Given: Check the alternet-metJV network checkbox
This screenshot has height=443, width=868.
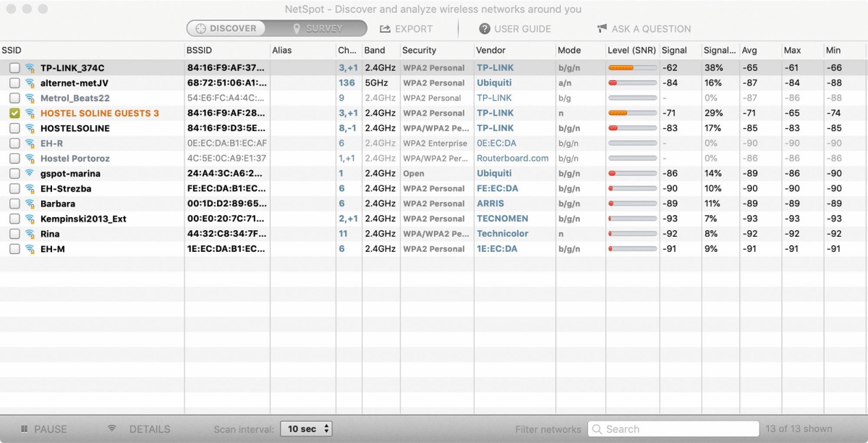Looking at the screenshot, I should [14, 83].
